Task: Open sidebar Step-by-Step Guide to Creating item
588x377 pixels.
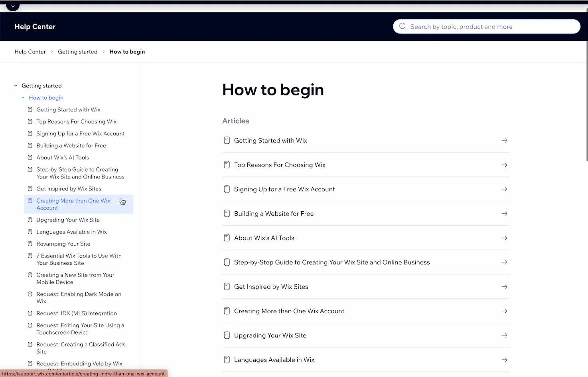Action: (80, 173)
